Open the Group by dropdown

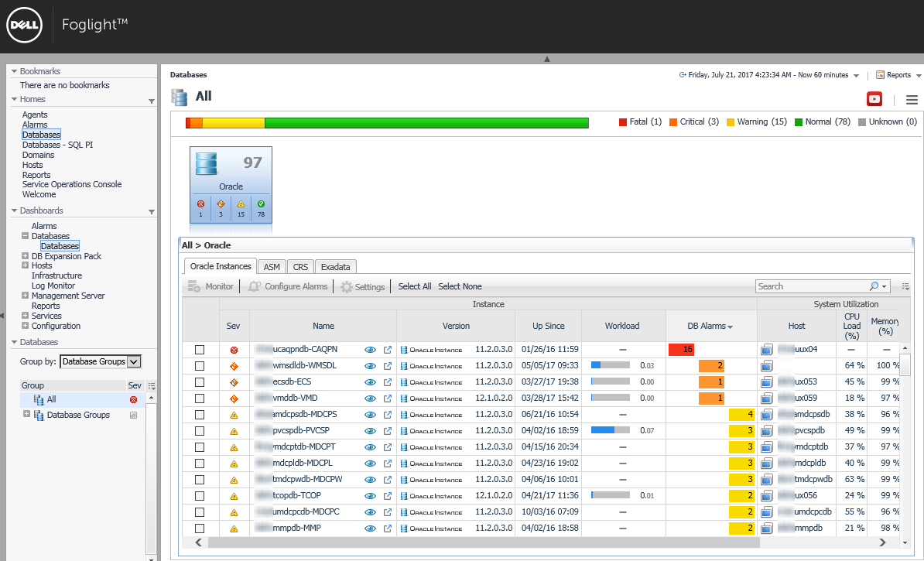(101, 361)
